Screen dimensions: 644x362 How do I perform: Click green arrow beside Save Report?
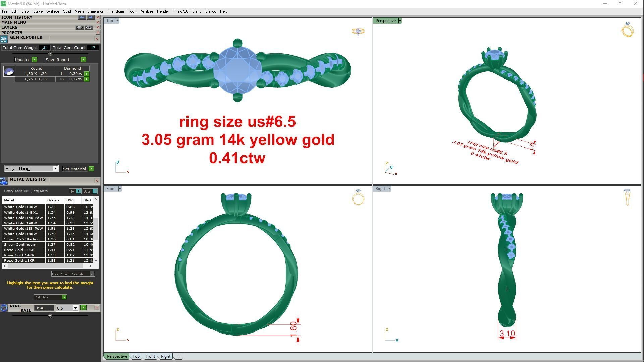click(x=83, y=59)
